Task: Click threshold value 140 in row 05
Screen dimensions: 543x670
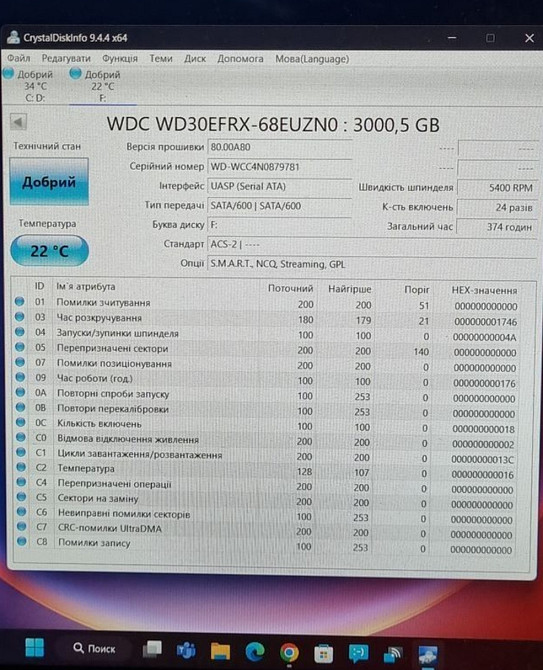Action: tap(421, 352)
